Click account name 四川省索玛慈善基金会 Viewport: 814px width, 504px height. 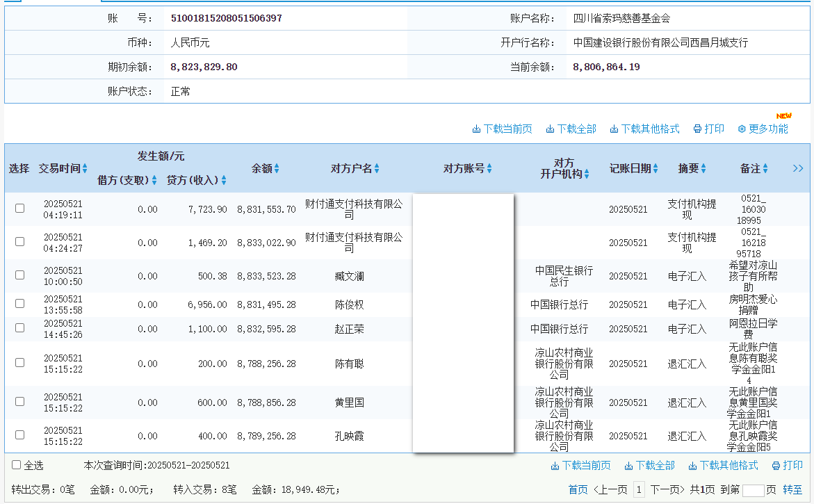(x=621, y=18)
